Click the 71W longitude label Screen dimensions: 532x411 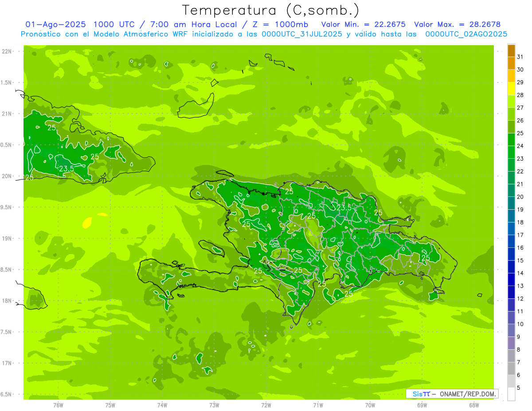click(318, 405)
